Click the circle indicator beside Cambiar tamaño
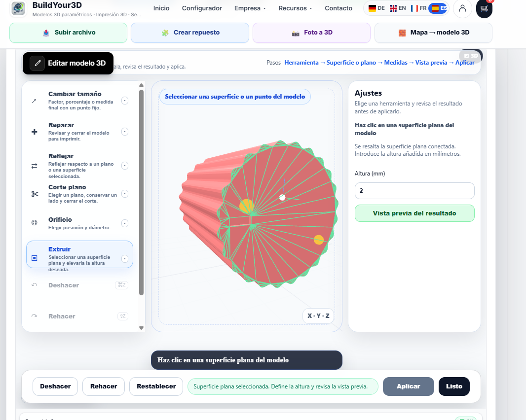 pos(125,101)
